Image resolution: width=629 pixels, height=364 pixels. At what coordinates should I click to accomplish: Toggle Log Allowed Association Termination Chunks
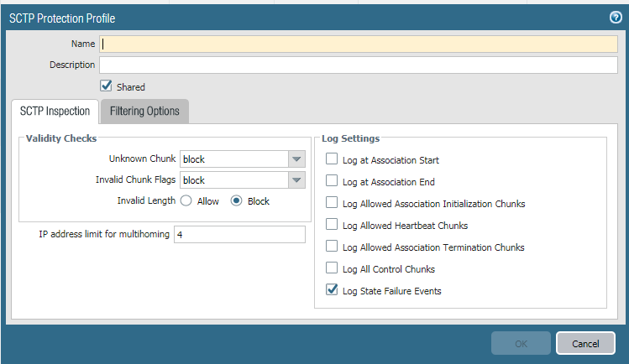[332, 247]
